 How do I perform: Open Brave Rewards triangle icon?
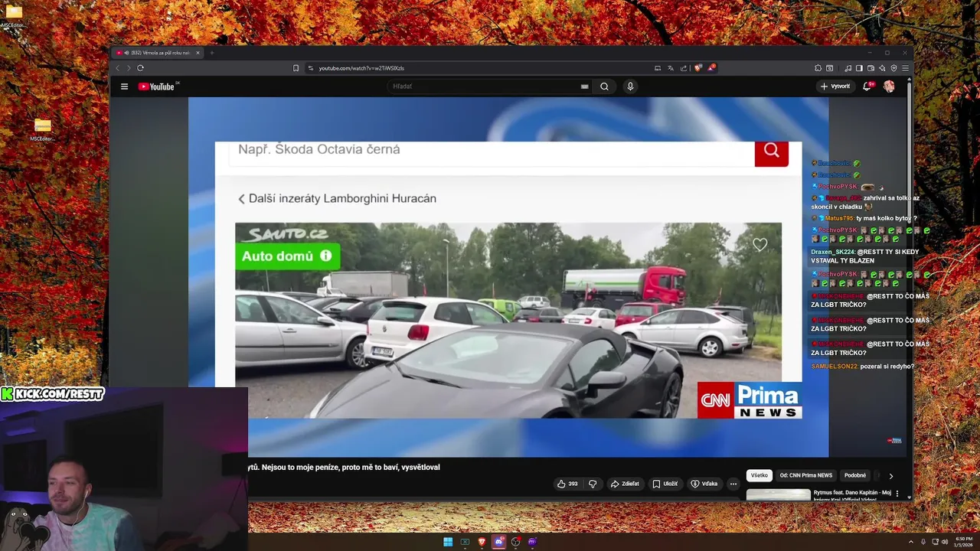(710, 68)
